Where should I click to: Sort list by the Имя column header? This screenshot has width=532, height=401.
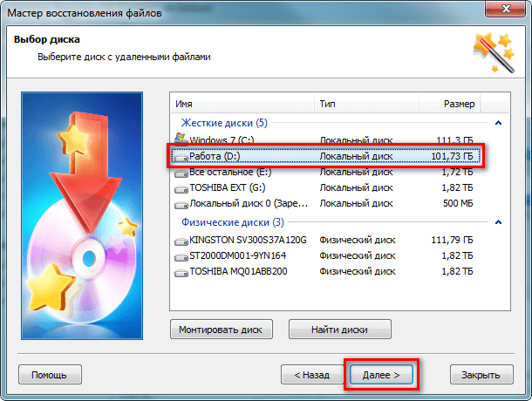242,104
